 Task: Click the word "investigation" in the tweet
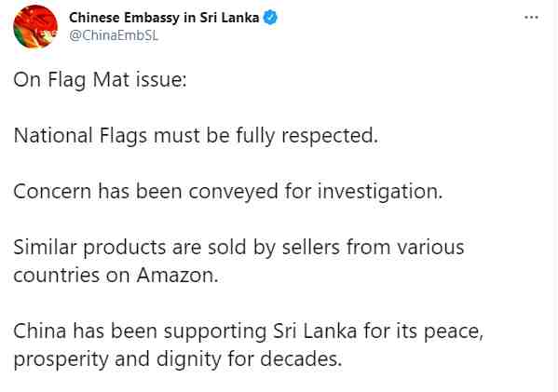pyautogui.click(x=380, y=192)
